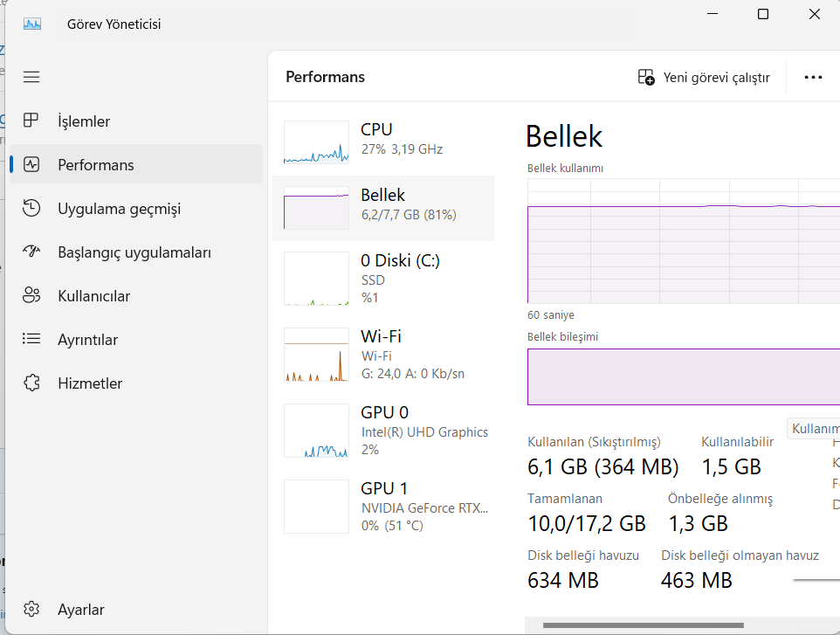This screenshot has width=840, height=635.
Task: Click the Bellek bileşimi composition bar
Action: tap(683, 376)
